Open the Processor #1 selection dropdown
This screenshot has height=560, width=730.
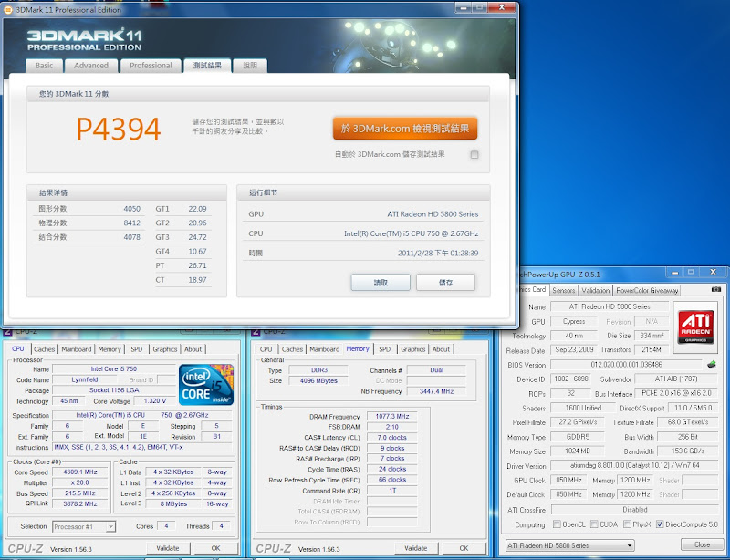coord(84,526)
